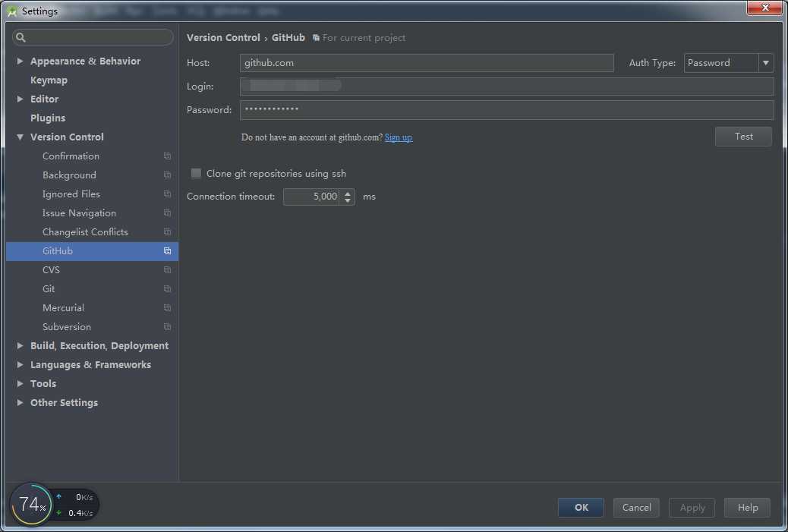Image resolution: width=788 pixels, height=532 pixels.
Task: Click the Host input field
Action: point(427,63)
